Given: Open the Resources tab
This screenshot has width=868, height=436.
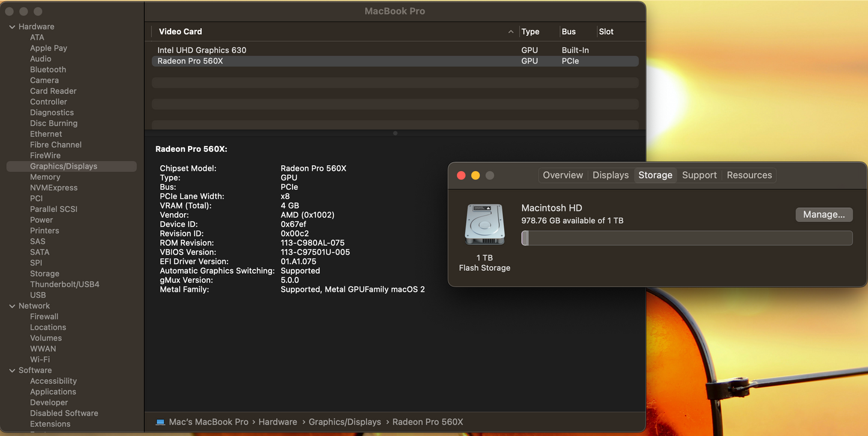Looking at the screenshot, I should [x=749, y=175].
